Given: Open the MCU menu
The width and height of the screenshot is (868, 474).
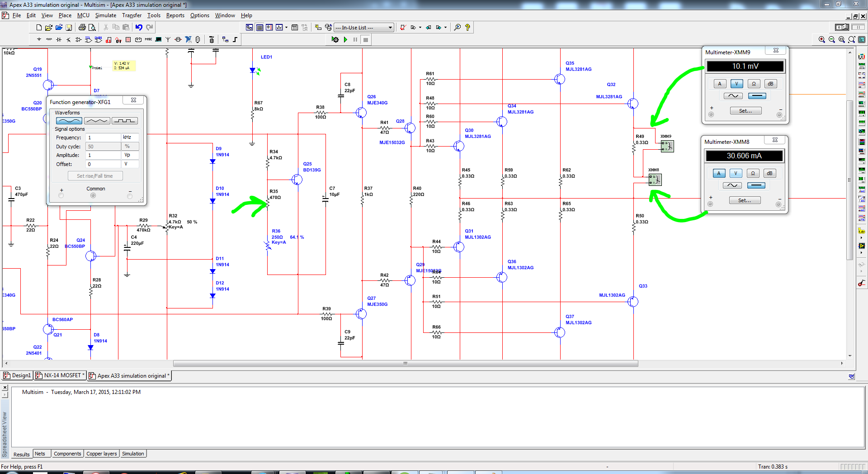Looking at the screenshot, I should coord(83,15).
